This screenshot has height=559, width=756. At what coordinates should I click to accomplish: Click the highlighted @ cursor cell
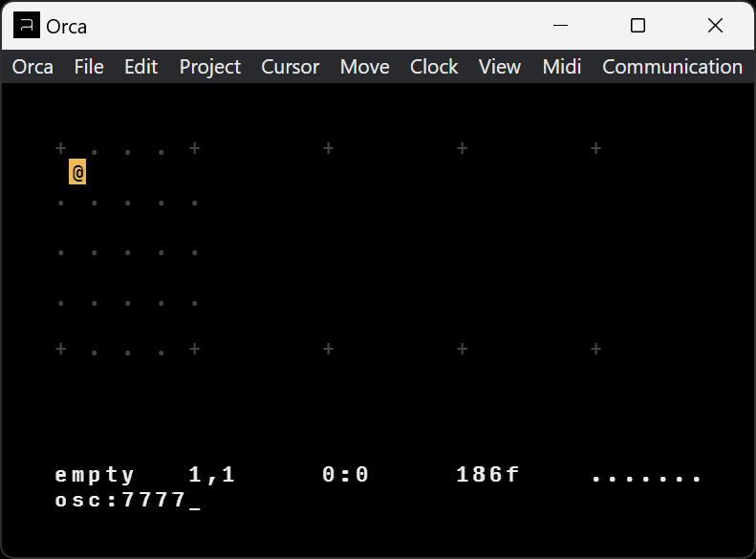click(x=77, y=172)
